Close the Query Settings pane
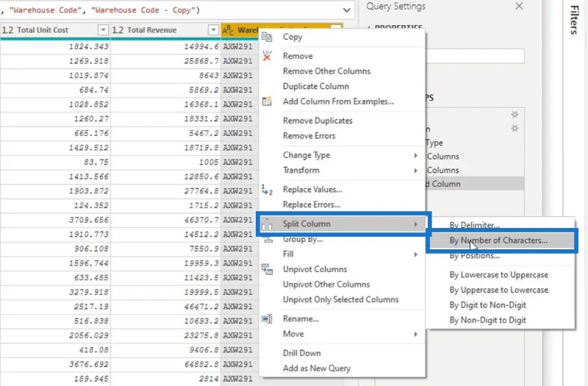Viewport: 588px width, 386px height. pos(519,6)
